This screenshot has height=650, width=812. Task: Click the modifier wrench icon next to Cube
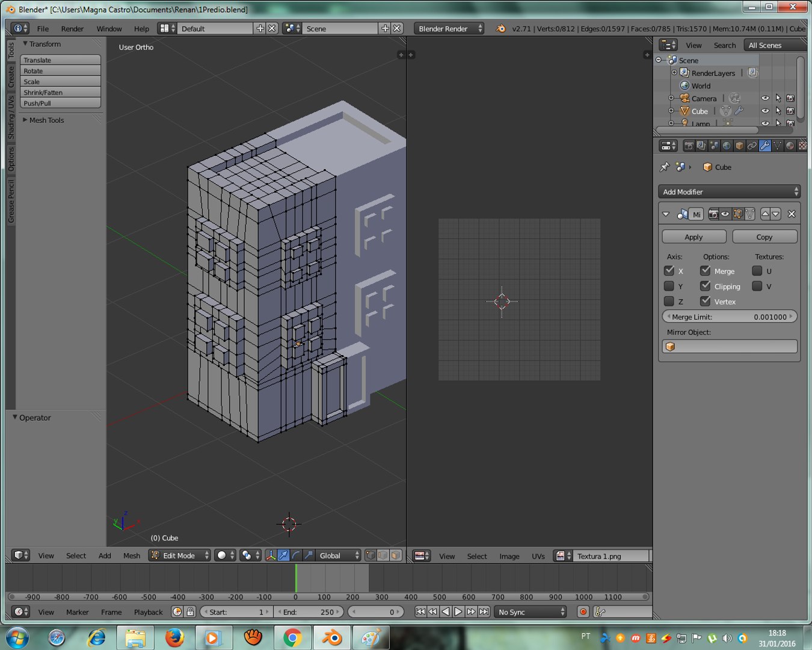pos(739,111)
